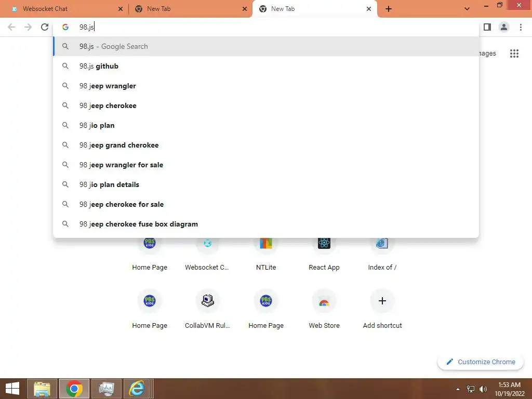Close the middle New Tab
532x399 pixels.
point(245,9)
